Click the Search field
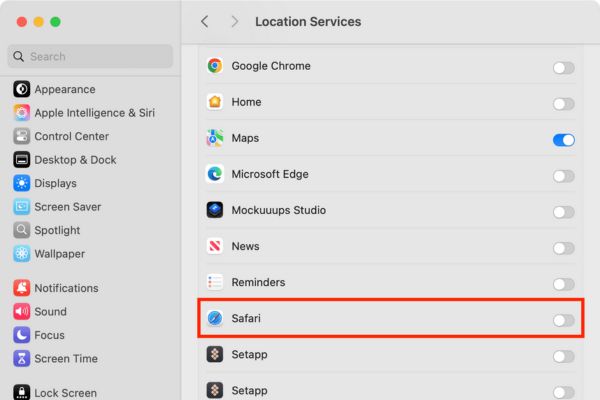This screenshot has width=600, height=400. point(90,56)
